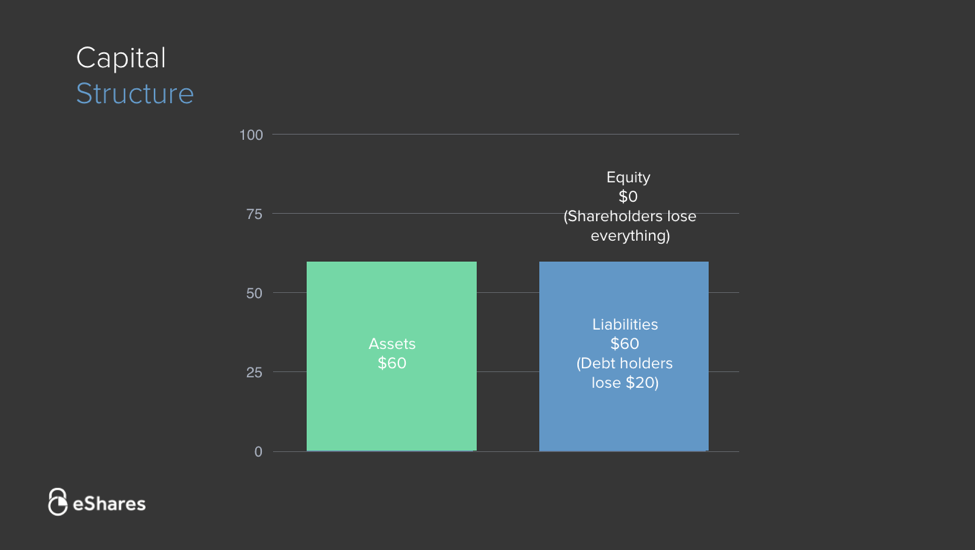Click the eShares wordmark text
The height and width of the screenshot is (550, 975).
tap(109, 504)
